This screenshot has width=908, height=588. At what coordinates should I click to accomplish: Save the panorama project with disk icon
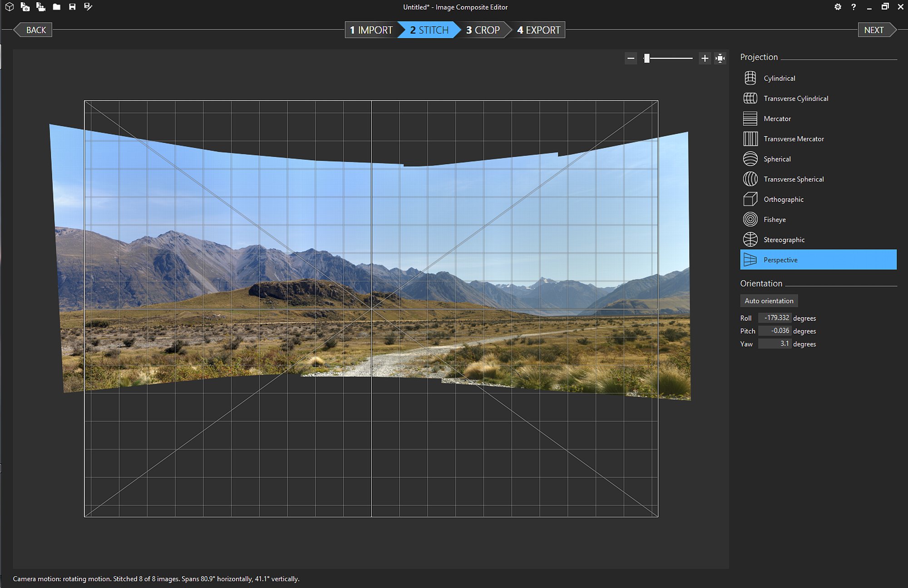tap(72, 7)
